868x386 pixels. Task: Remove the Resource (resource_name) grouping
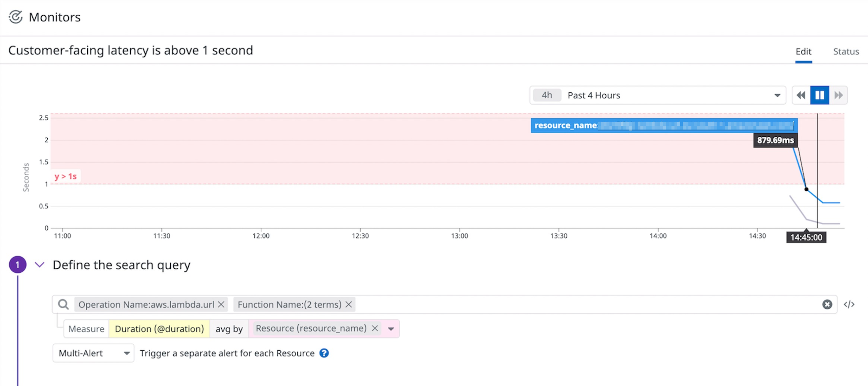pyautogui.click(x=374, y=328)
